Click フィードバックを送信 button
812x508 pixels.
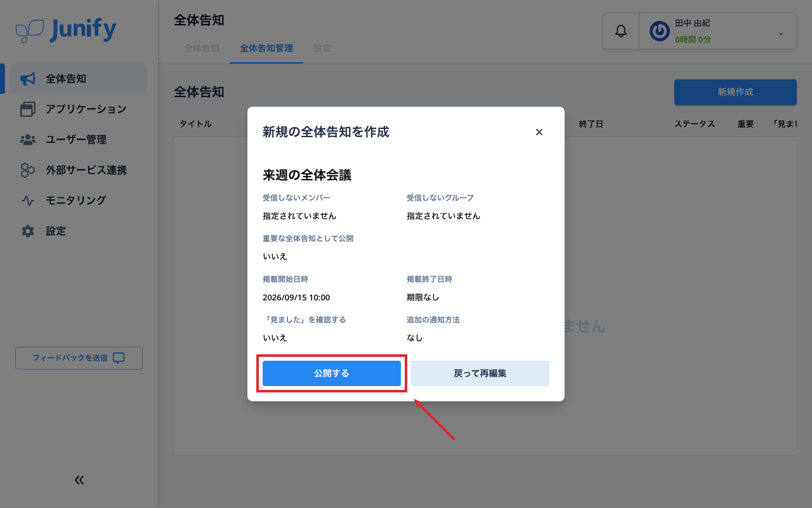pos(79,358)
